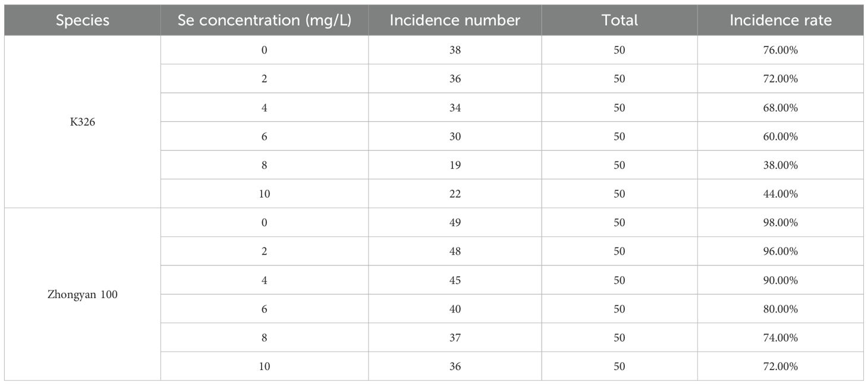This screenshot has width=868, height=385.
Task: Select the K326 species cell
Action: click(83, 122)
